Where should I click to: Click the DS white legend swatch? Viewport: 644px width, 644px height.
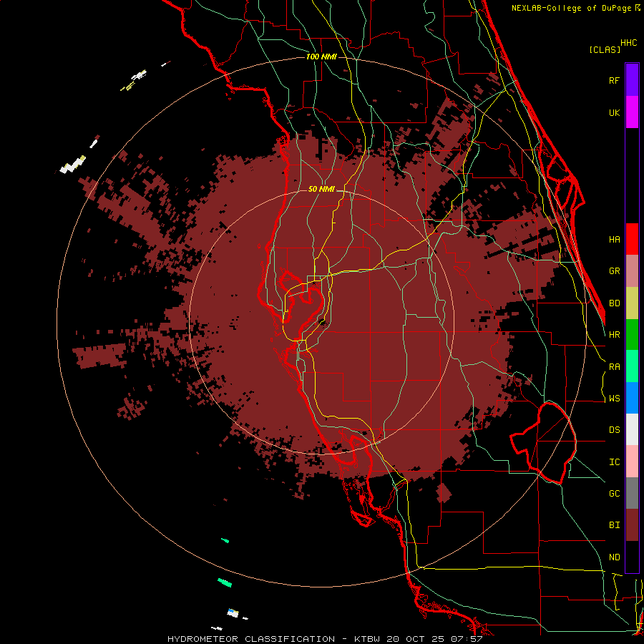(x=632, y=429)
